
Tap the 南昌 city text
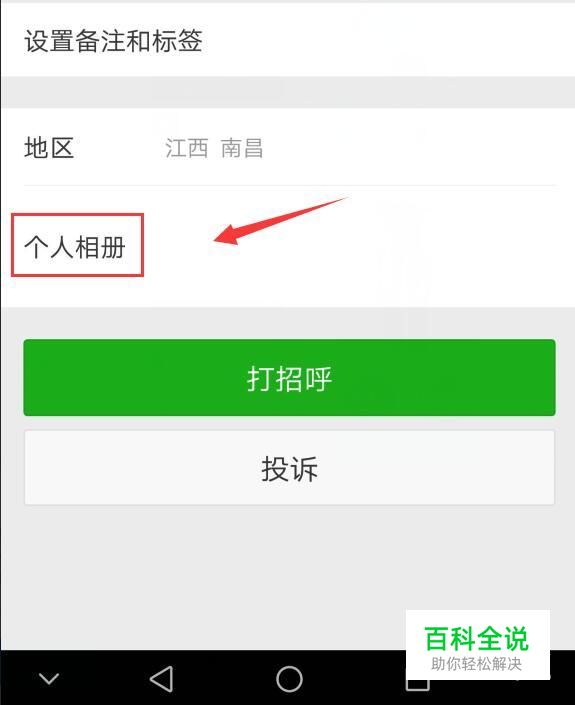242,148
